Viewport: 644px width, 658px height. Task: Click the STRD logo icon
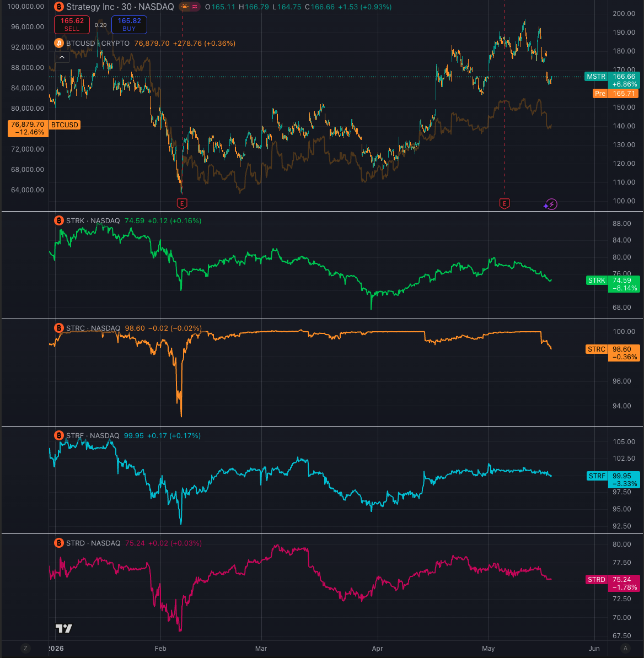click(x=59, y=543)
